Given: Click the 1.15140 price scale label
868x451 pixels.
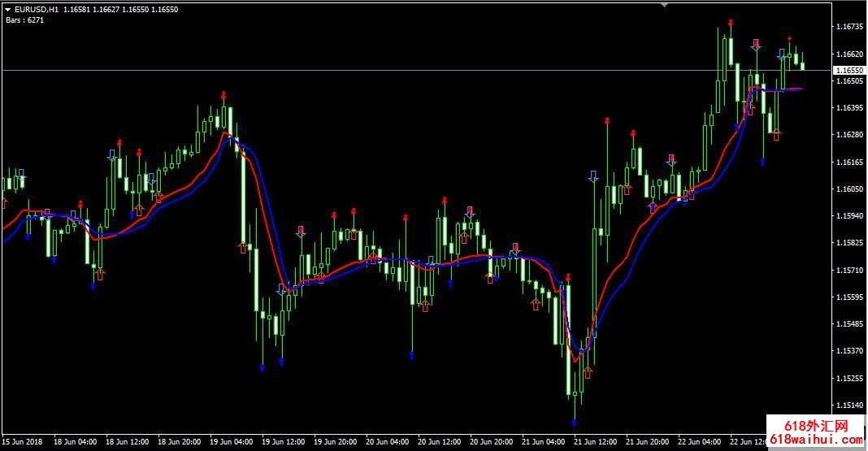Looking at the screenshot, I should pyautogui.click(x=849, y=405).
